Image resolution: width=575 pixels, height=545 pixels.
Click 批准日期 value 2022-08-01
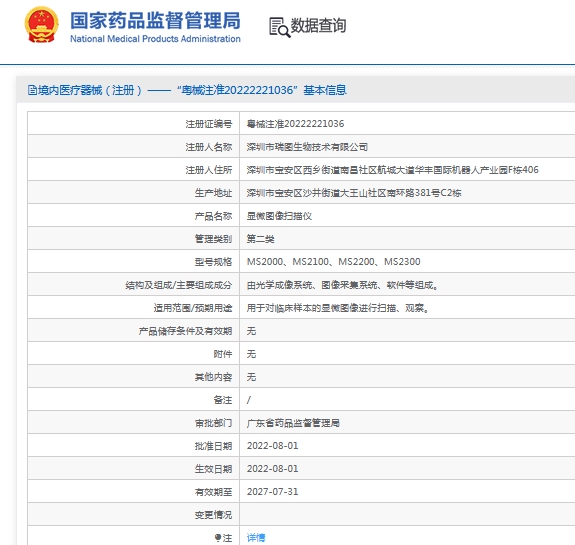(272, 446)
